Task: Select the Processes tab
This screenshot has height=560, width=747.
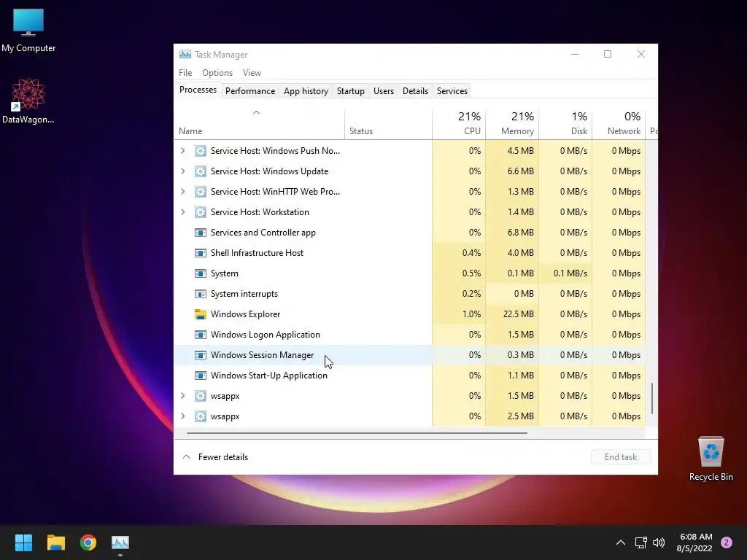Action: click(x=198, y=90)
